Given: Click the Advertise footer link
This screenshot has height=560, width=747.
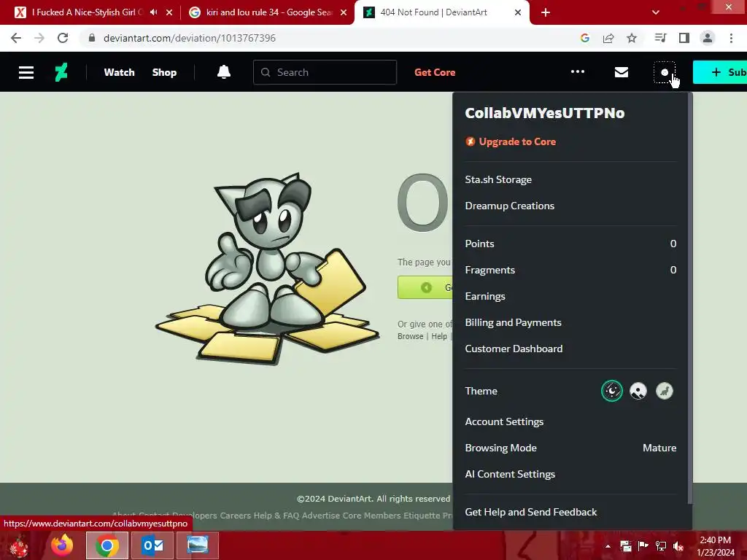Looking at the screenshot, I should tap(321, 516).
